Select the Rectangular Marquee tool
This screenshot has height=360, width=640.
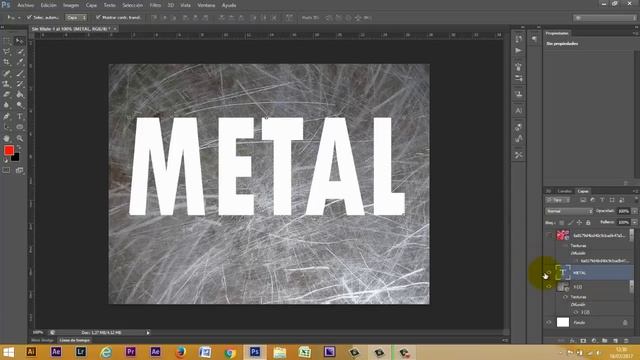pos(7,41)
